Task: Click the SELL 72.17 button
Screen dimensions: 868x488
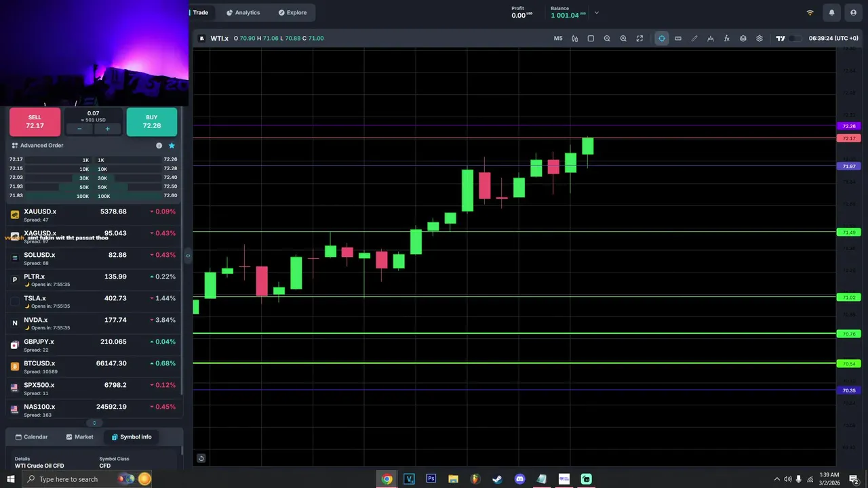Action: tap(35, 122)
